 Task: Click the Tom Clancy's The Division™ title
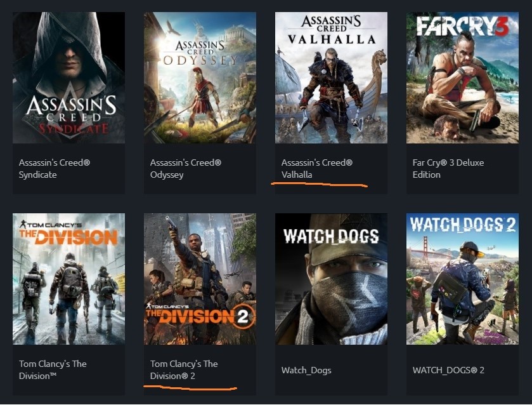point(53,369)
